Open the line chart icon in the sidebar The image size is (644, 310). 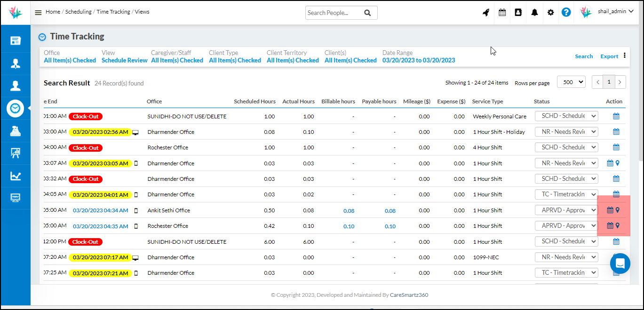click(16, 176)
